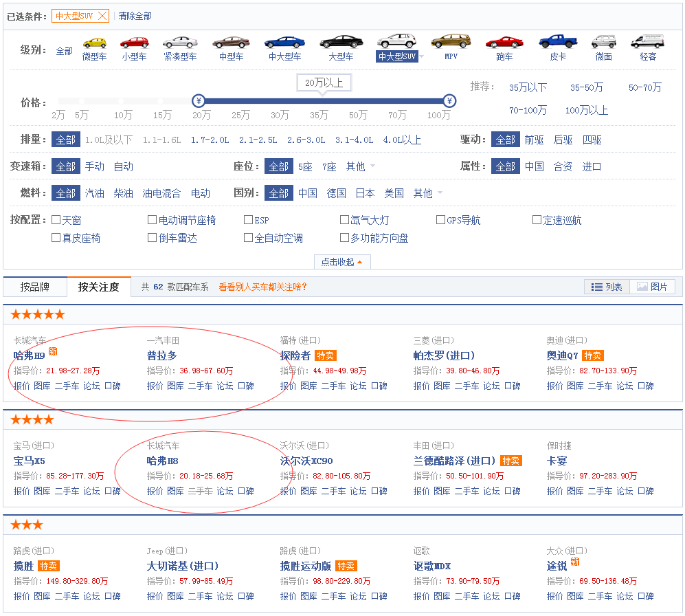The height and width of the screenshot is (616, 685).
Task: Tick the 氙气大灯 checkbox
Action: coord(344,219)
